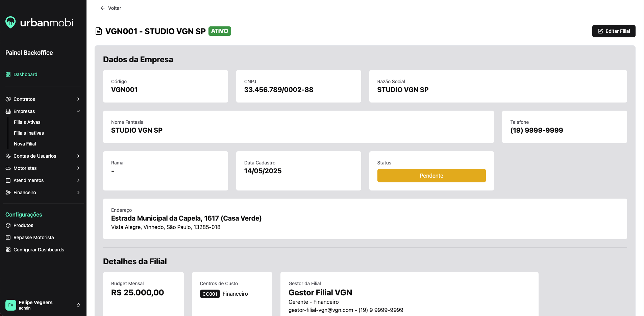Screen dimensions: 644x316
Task: Click the urbanmobi logo icon
Action: [10, 22]
